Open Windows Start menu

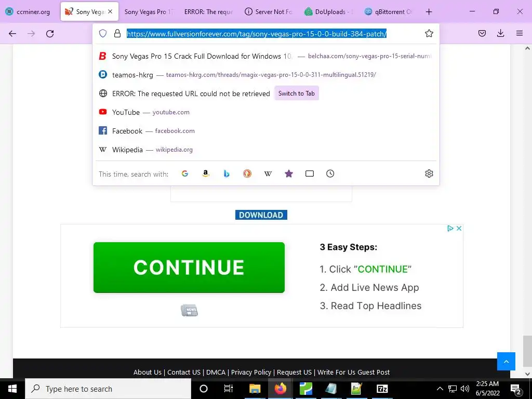tap(12, 389)
